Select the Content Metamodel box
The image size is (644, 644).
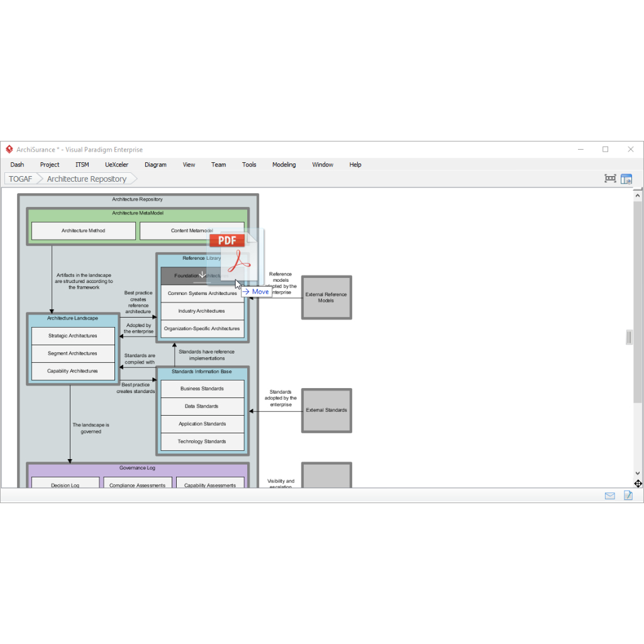click(x=192, y=231)
